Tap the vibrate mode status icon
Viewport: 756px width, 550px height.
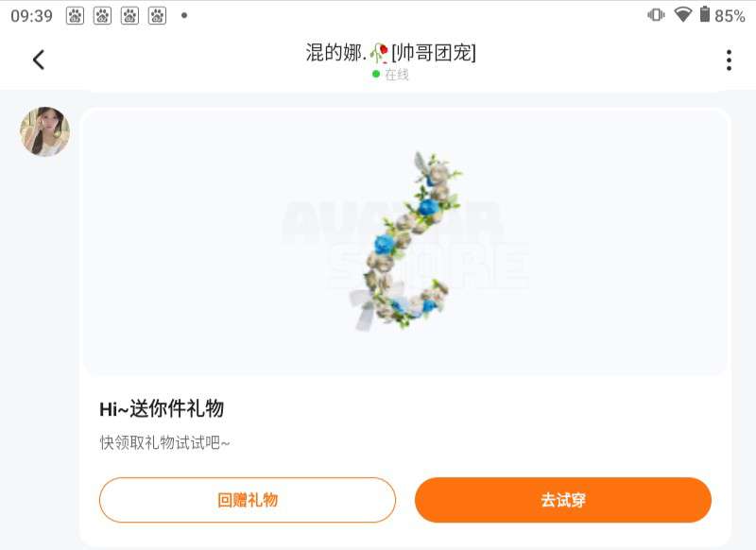coord(656,15)
